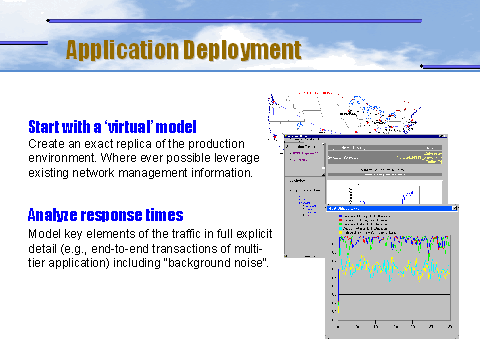Viewport: 480px width, 360px height.
Task: Click the yellow legend swatch in the chart
Action: point(340,232)
